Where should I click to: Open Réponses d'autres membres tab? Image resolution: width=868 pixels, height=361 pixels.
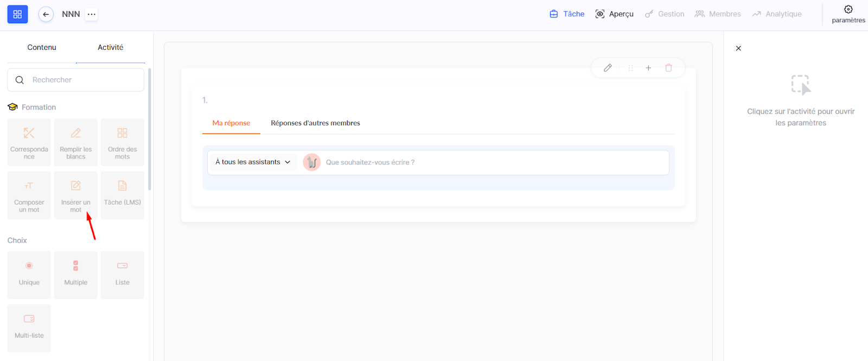pyautogui.click(x=315, y=123)
